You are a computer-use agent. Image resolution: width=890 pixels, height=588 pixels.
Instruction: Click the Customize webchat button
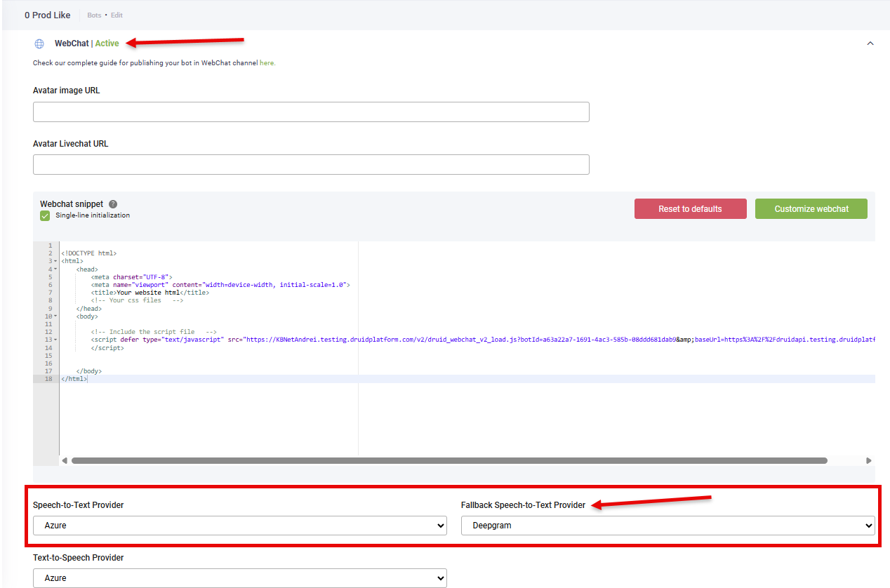[x=811, y=209]
